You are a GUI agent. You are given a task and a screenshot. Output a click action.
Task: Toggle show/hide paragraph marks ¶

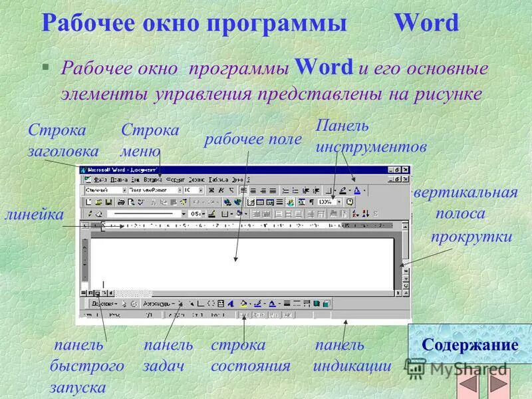pos(311,202)
